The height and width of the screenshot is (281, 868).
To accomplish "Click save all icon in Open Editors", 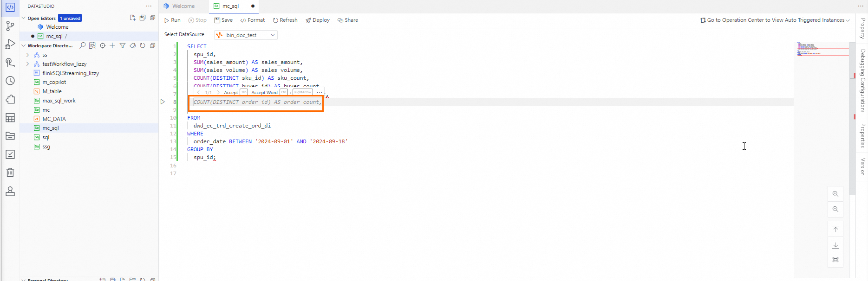I will [143, 18].
